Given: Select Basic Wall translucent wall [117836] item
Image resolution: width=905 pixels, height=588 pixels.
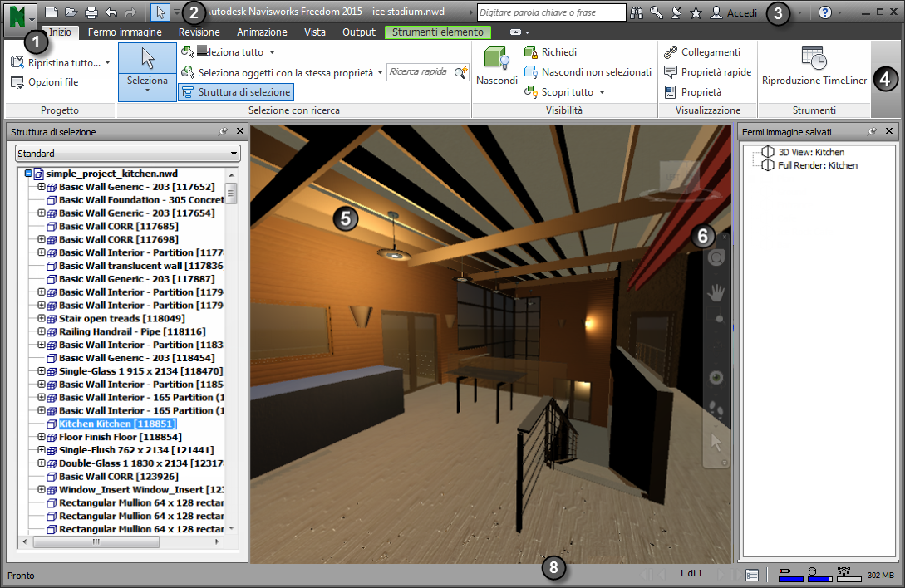Looking at the screenshot, I should coord(140,266).
